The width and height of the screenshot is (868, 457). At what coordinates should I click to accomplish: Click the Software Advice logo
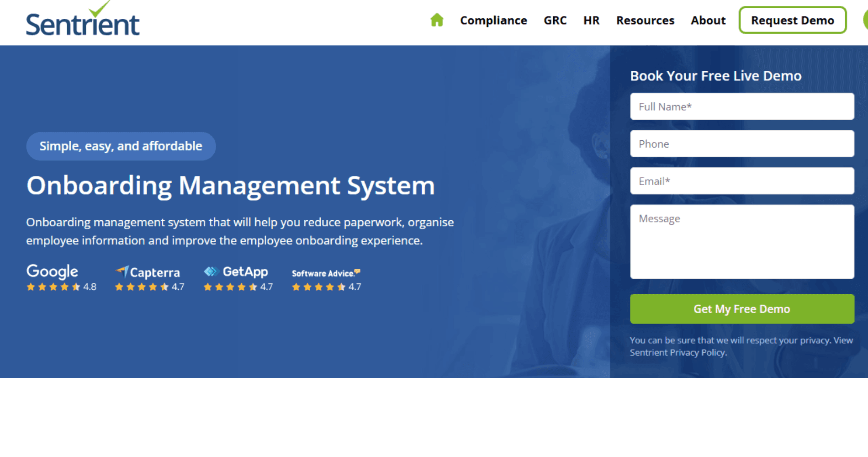(x=326, y=273)
